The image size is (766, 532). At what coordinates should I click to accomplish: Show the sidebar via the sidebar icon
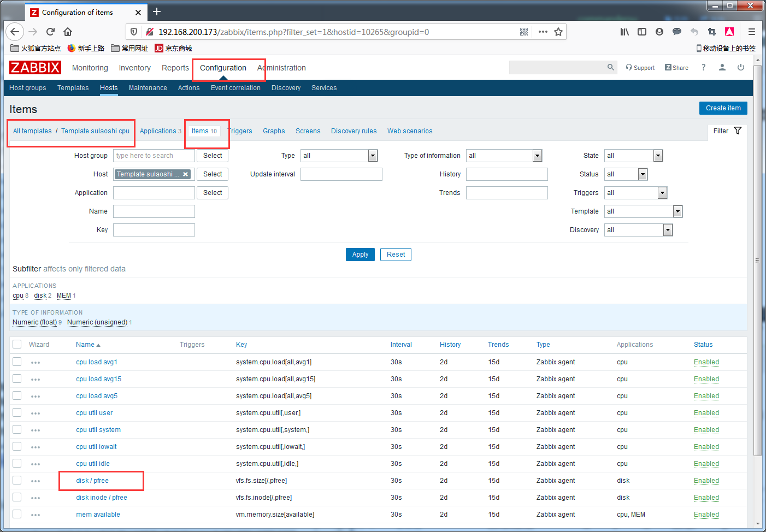tap(642, 32)
